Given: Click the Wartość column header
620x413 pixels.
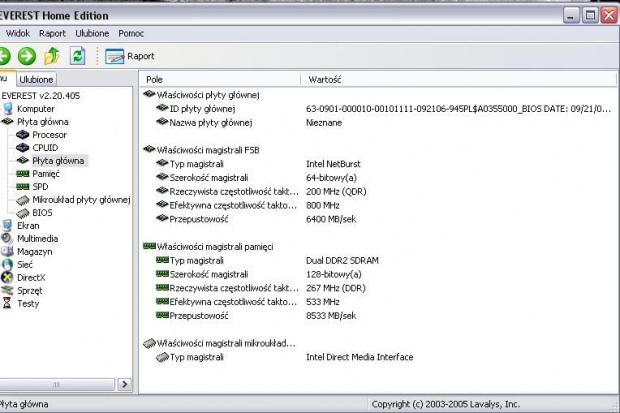Looking at the screenshot, I should coord(327,78).
